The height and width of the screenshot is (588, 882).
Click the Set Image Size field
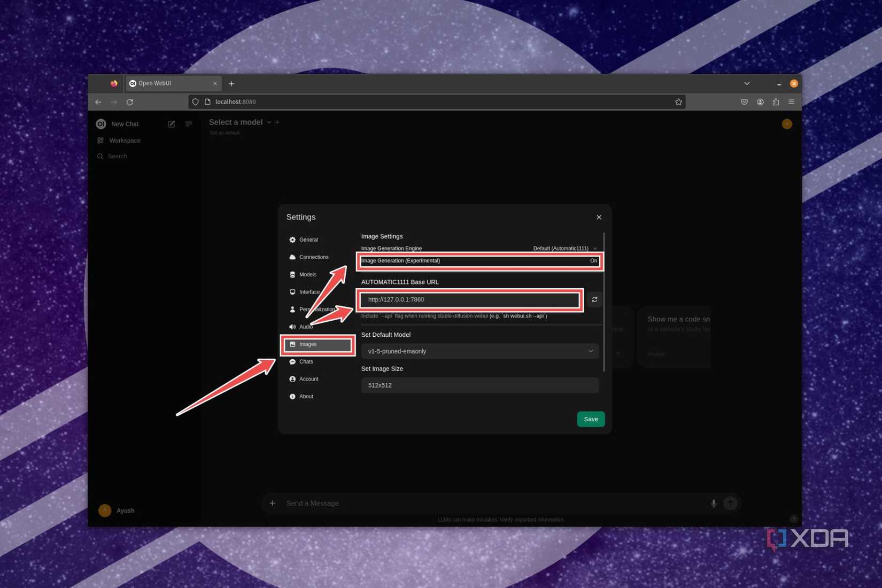coord(480,385)
